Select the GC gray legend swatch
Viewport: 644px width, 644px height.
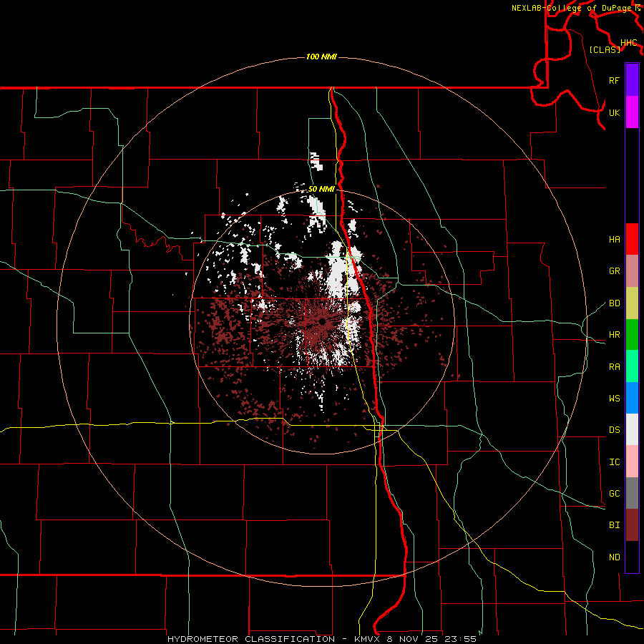tap(632, 493)
